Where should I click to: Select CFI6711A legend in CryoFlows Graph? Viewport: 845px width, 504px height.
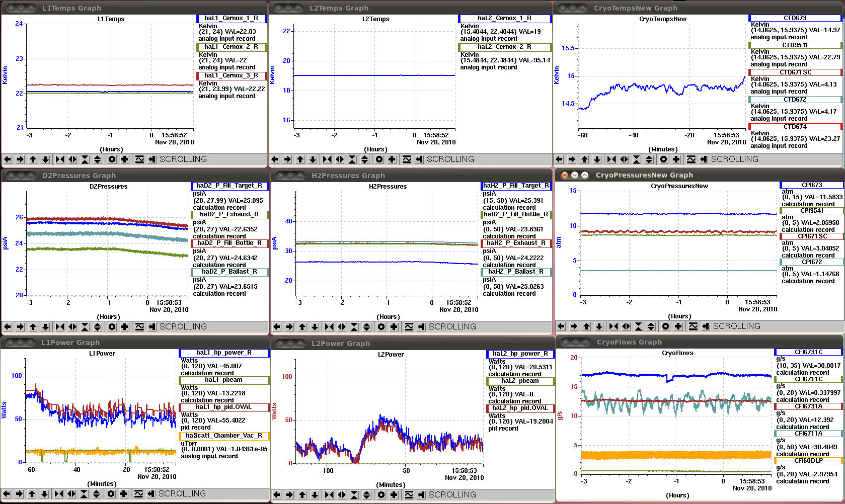[x=808, y=434]
